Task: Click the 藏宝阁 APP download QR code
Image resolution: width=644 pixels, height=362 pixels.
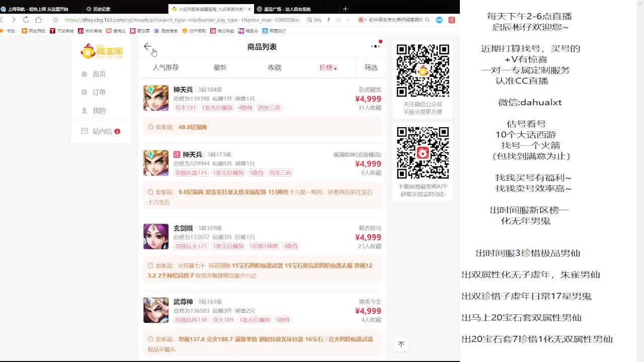Action: 423,153
